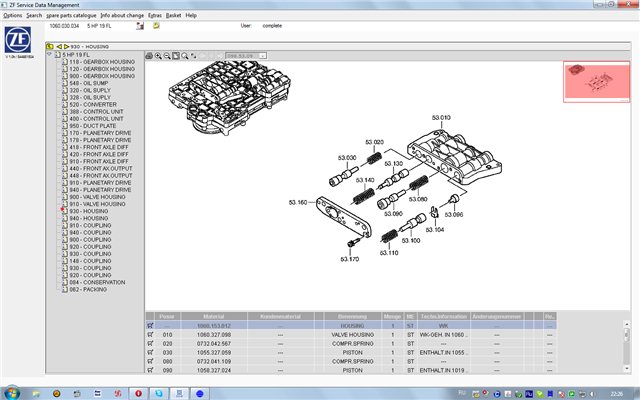Select 320 - OIL SUPLY in tree

pos(90,90)
